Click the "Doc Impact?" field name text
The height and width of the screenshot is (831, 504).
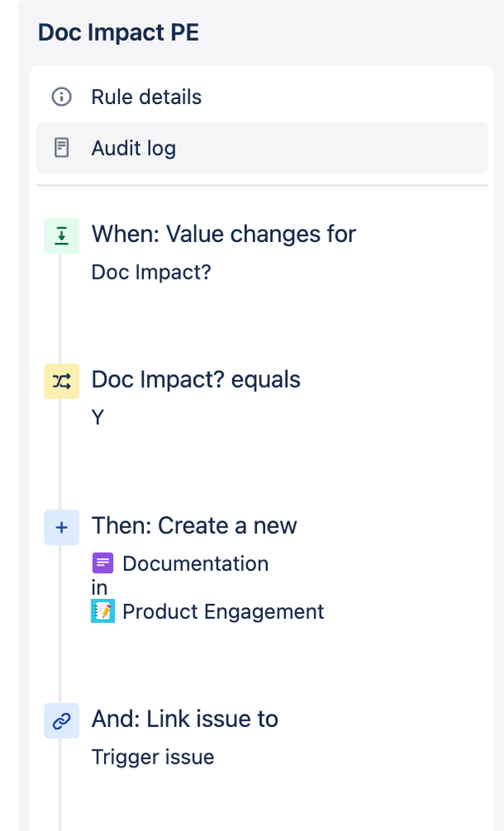(151, 272)
